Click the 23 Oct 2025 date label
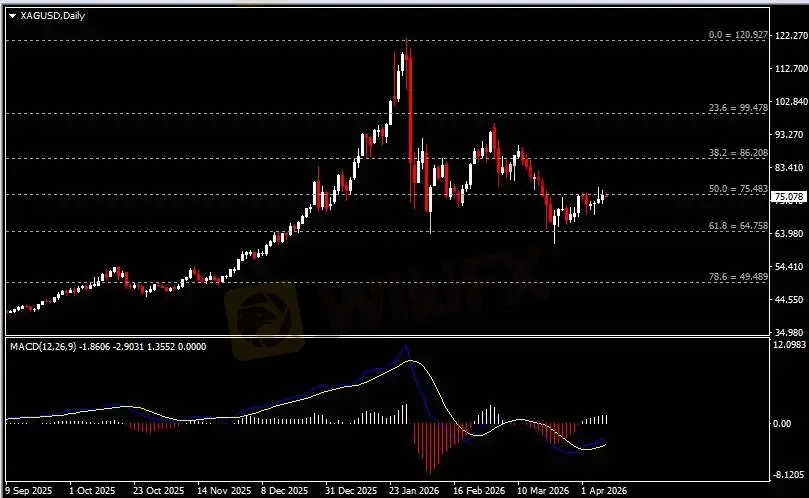 [158, 490]
